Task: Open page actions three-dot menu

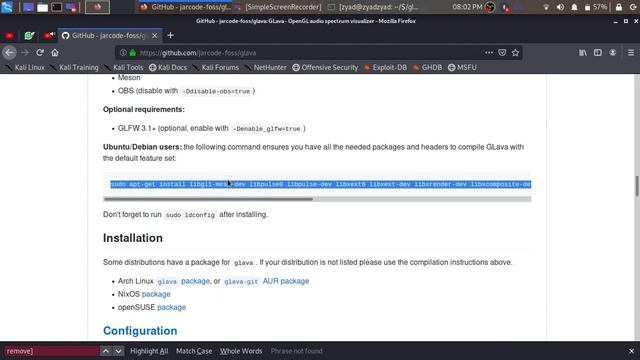Action: click(489, 53)
